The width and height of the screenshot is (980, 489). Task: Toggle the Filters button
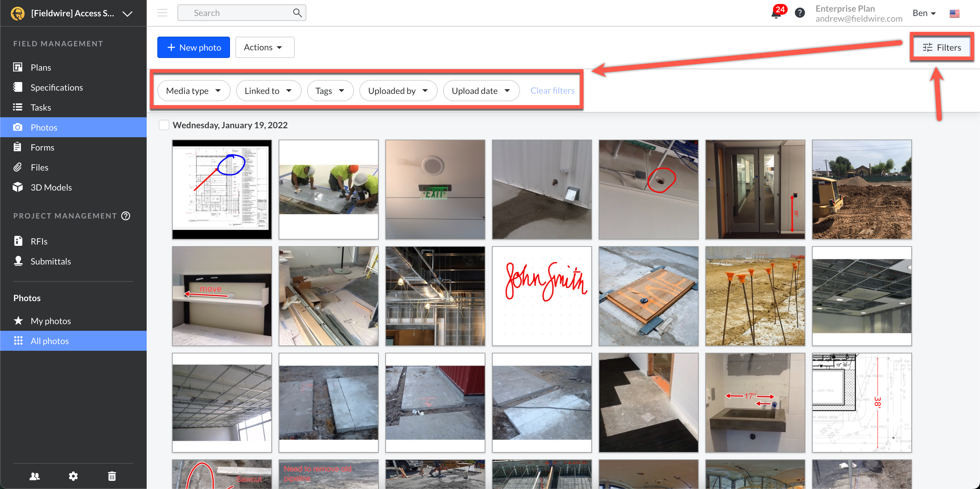coord(942,48)
